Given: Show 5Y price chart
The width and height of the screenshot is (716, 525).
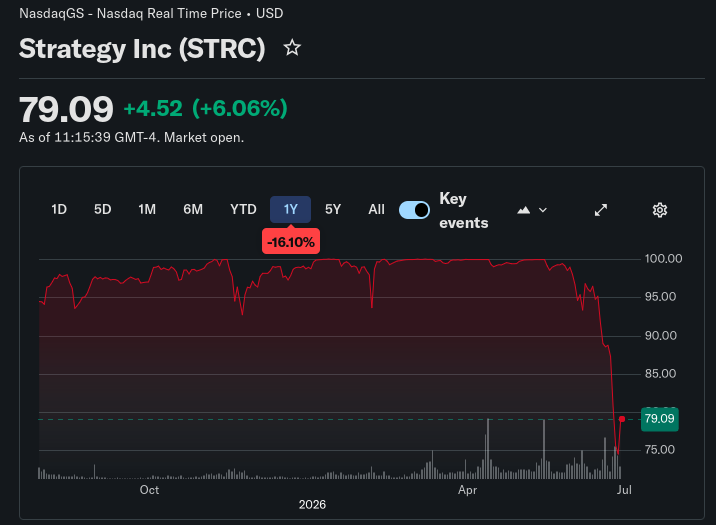Looking at the screenshot, I should click(x=333, y=210).
